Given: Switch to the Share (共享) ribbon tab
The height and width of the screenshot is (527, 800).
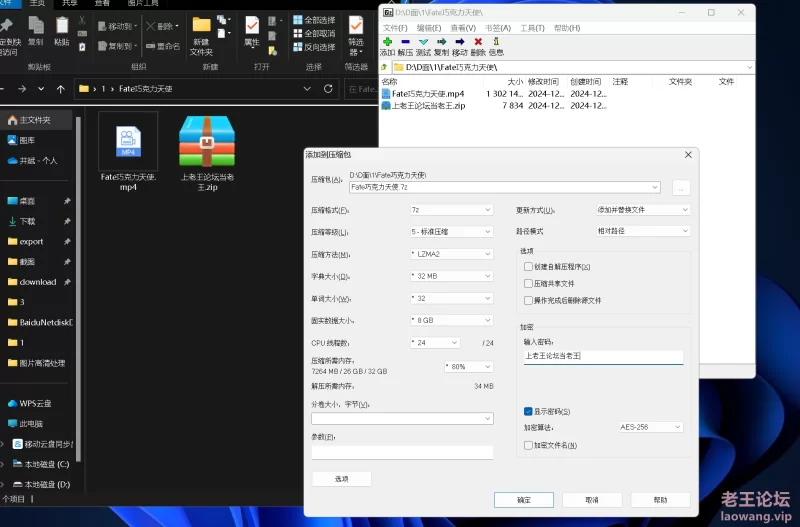Looking at the screenshot, I should coord(70,3).
